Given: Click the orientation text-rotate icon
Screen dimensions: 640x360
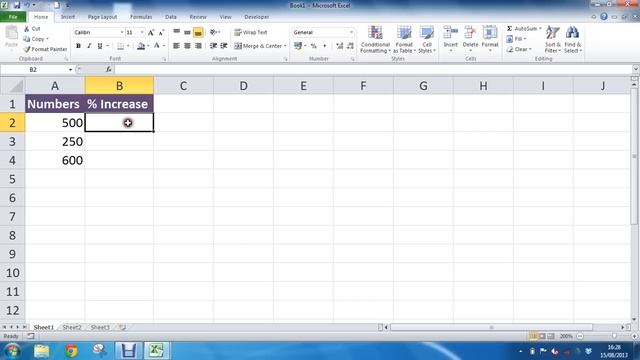Looking at the screenshot, I should click(x=213, y=32).
